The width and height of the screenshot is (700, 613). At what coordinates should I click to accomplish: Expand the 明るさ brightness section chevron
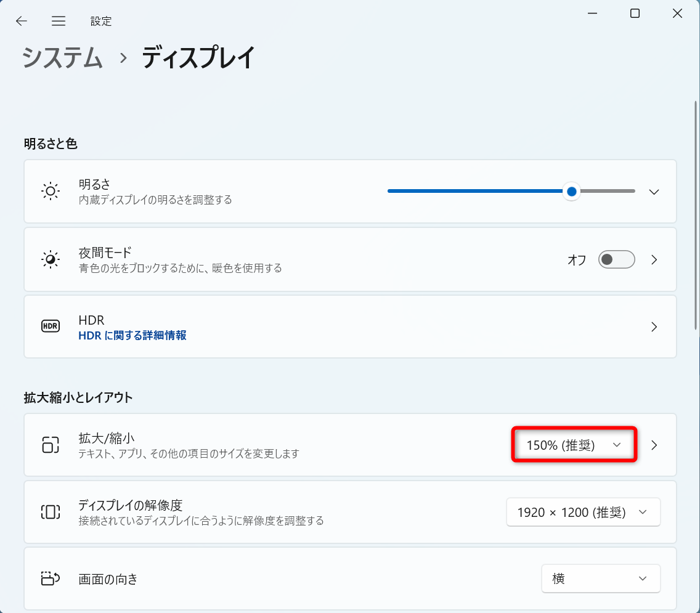pyautogui.click(x=654, y=192)
